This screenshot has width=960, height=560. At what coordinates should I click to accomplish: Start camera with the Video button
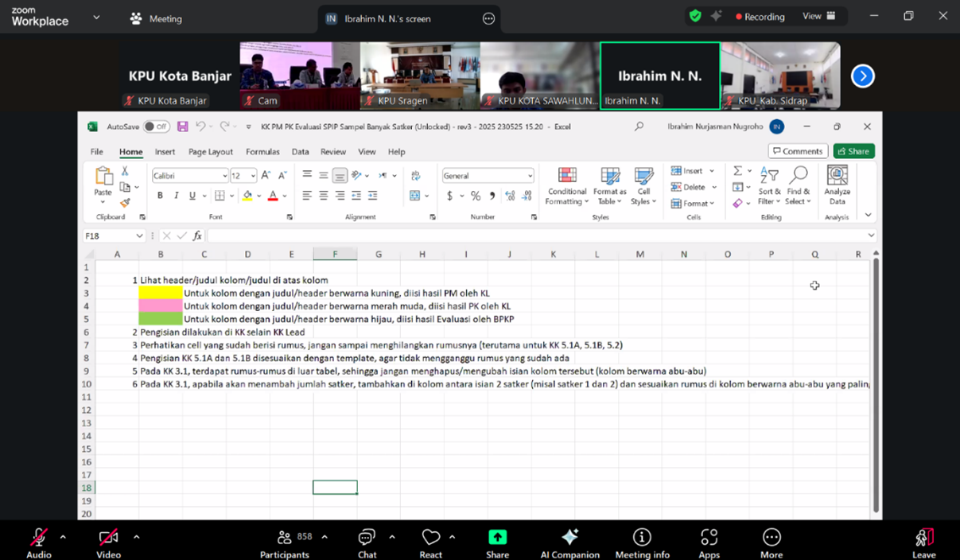(x=108, y=538)
